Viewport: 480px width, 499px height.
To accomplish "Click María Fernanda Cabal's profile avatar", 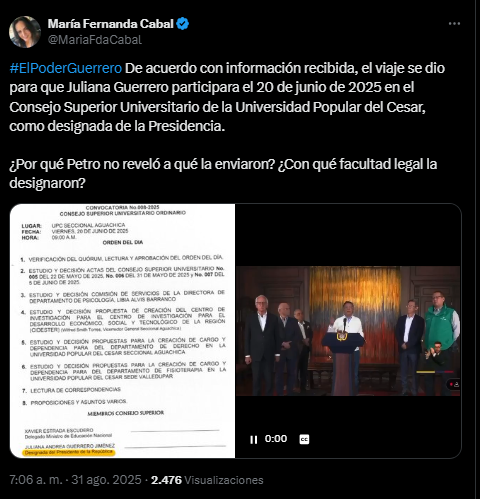I will pos(25,32).
